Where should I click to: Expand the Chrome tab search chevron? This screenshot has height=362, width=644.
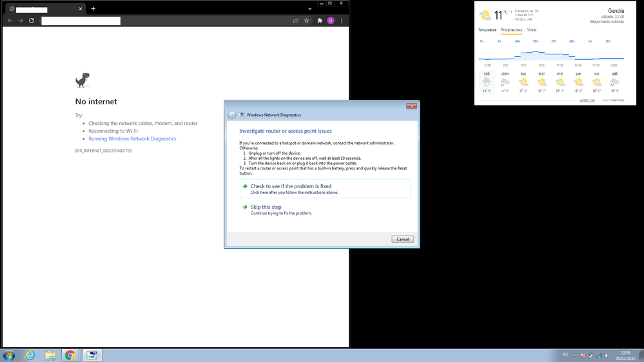(x=310, y=9)
